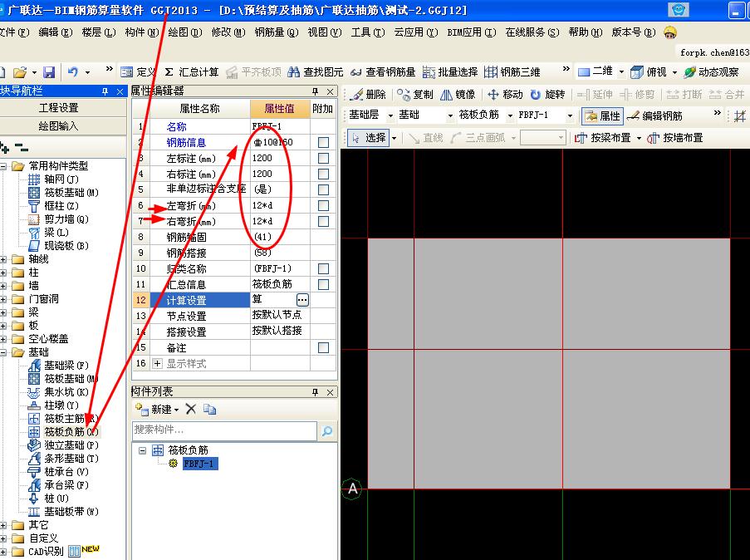Viewport: 750px width, 560px height.
Task: Click 钢筋信息 value cell C10@150
Action: (x=280, y=142)
